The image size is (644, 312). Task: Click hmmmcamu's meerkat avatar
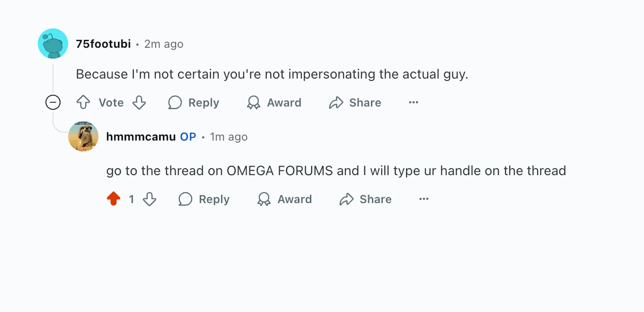(x=83, y=136)
